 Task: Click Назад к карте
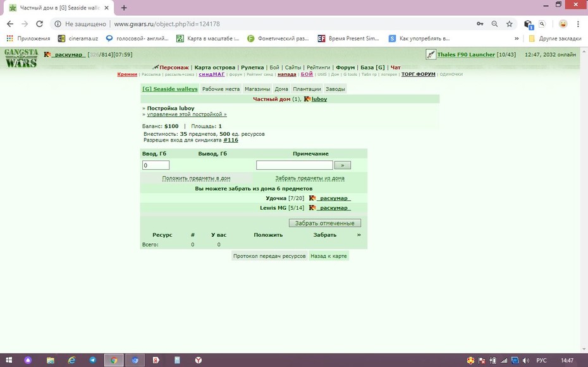[x=329, y=256]
